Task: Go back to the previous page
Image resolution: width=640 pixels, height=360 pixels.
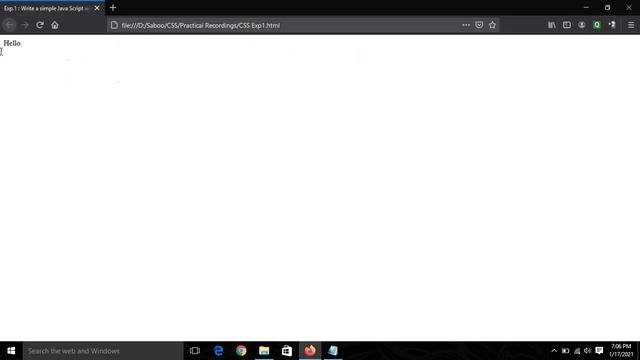Action: pyautogui.click(x=9, y=25)
